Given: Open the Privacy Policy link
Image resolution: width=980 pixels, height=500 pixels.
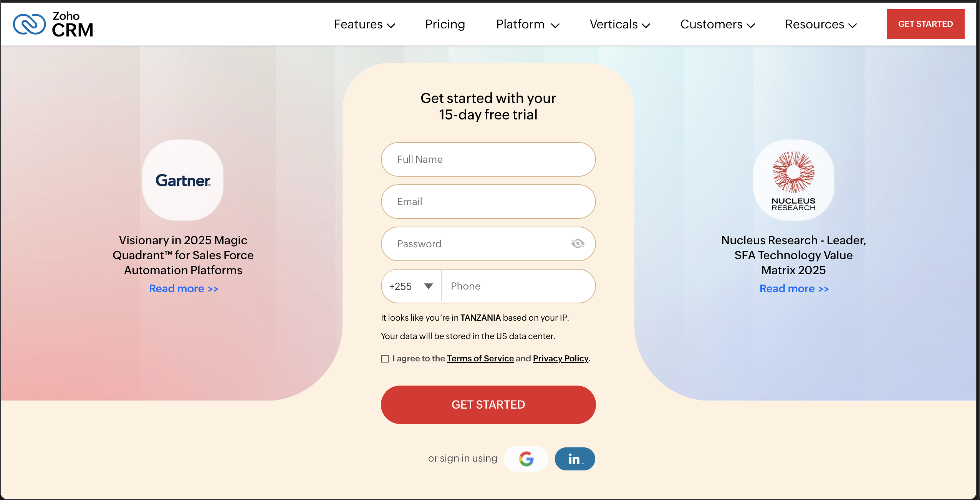Looking at the screenshot, I should coord(560,358).
